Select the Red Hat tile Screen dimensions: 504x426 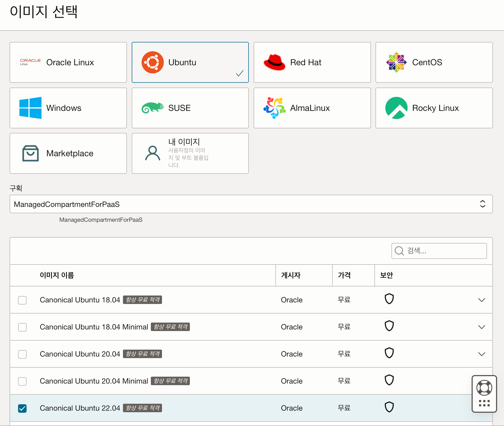pyautogui.click(x=312, y=62)
